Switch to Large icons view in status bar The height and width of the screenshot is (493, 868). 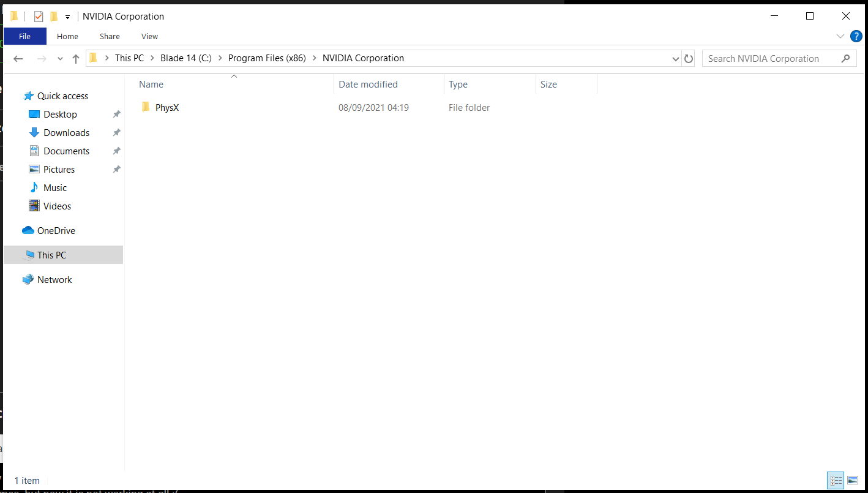(x=853, y=480)
